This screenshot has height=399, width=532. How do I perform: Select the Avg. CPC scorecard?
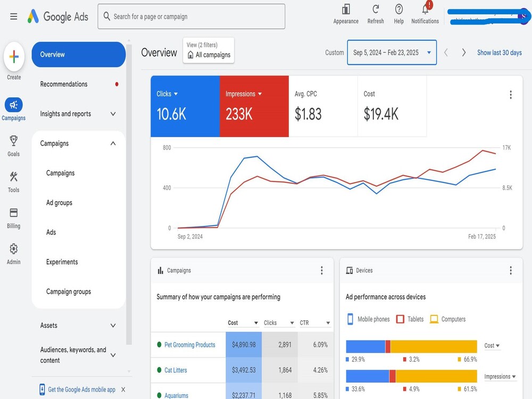pyautogui.click(x=323, y=106)
